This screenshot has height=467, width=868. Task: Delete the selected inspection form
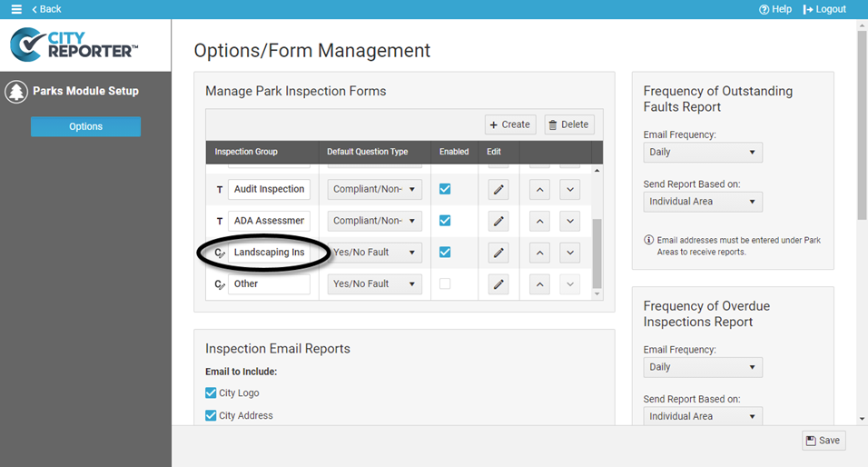click(569, 124)
